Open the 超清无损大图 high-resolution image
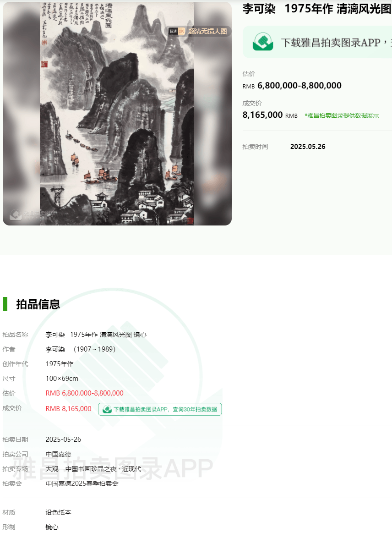392x533 pixels. (207, 31)
